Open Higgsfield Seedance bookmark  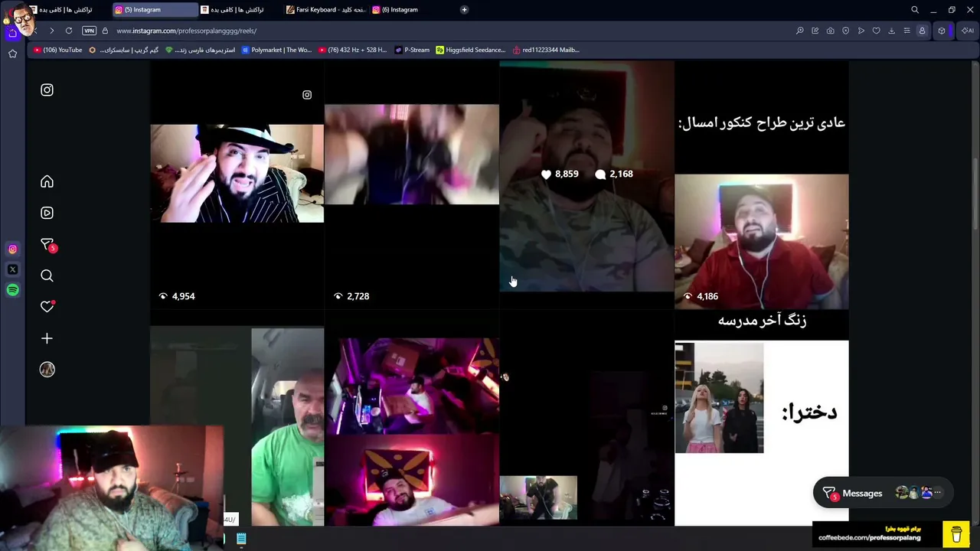pyautogui.click(x=471, y=50)
